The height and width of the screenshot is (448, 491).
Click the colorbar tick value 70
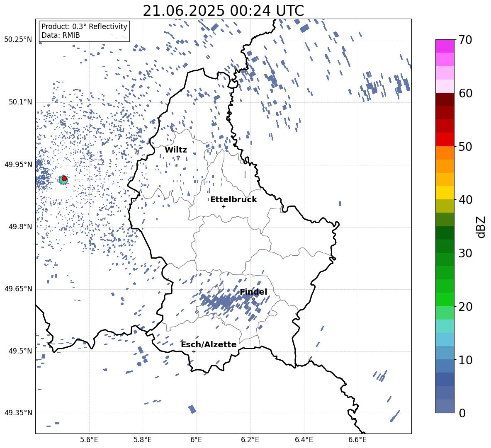point(465,40)
